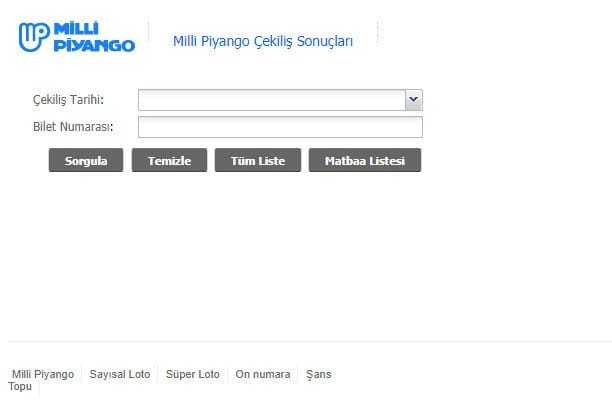612x407 pixels.
Task: Click the Milli Piyango Çekiliş Sonuçları heading
Action: click(263, 41)
